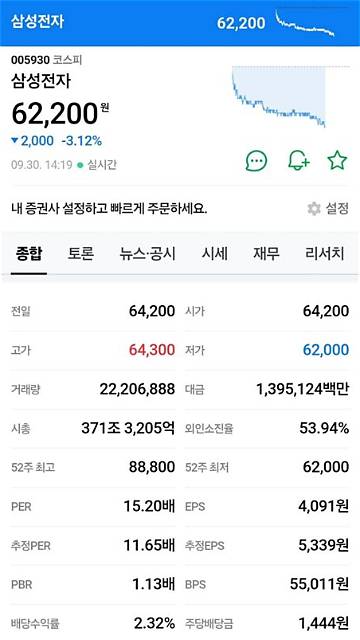Open the 뉴스·공시 tab
Image resolution: width=360 pixels, height=640 pixels.
148,254
